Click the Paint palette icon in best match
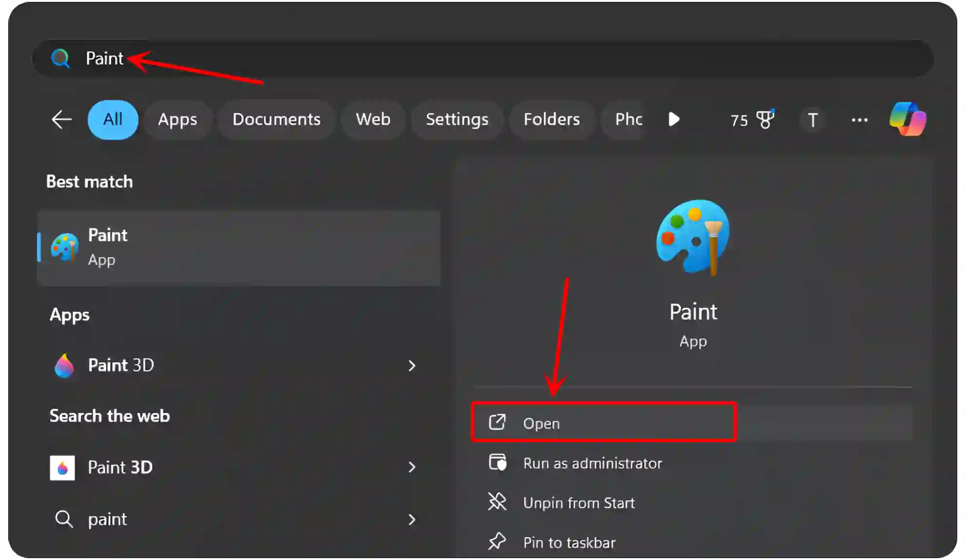966x560 pixels. [x=65, y=247]
